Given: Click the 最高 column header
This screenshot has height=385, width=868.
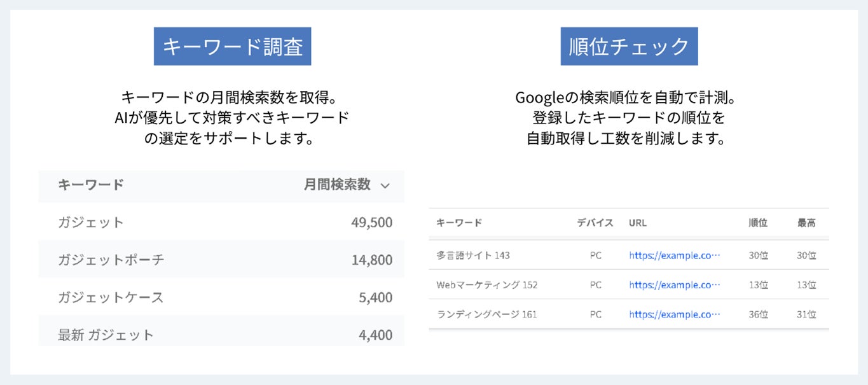Looking at the screenshot, I should point(806,223).
